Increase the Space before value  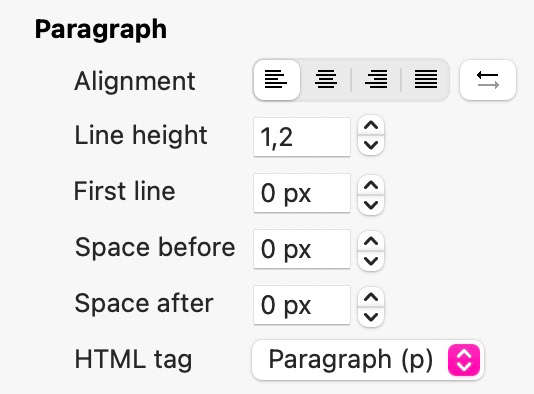[x=371, y=241]
